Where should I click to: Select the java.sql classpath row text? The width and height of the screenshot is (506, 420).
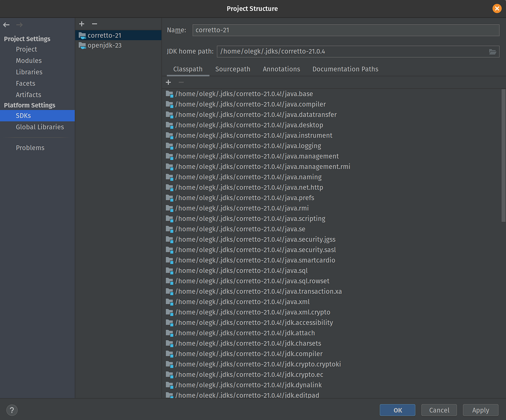tap(241, 271)
